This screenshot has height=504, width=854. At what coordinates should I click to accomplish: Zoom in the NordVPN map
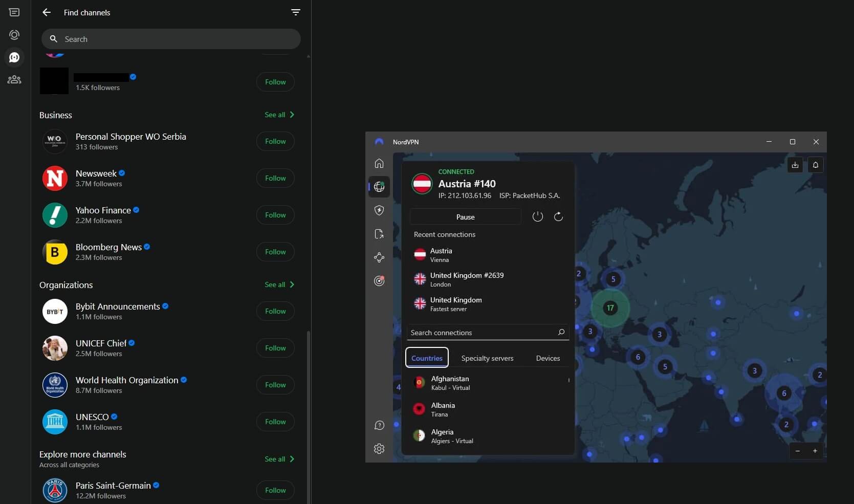tap(815, 451)
